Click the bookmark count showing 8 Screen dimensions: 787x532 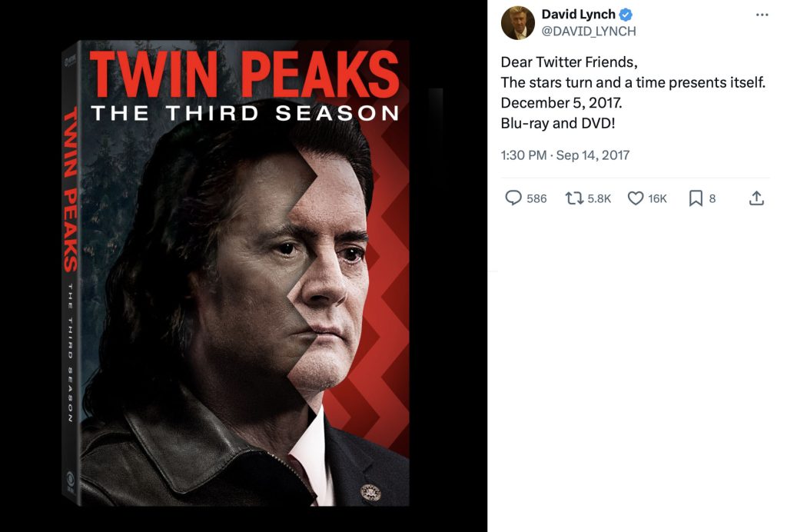712,198
